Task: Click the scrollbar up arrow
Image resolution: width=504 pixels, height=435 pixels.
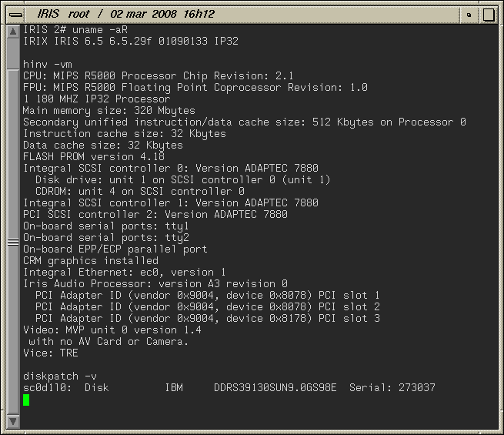Action: (13, 32)
